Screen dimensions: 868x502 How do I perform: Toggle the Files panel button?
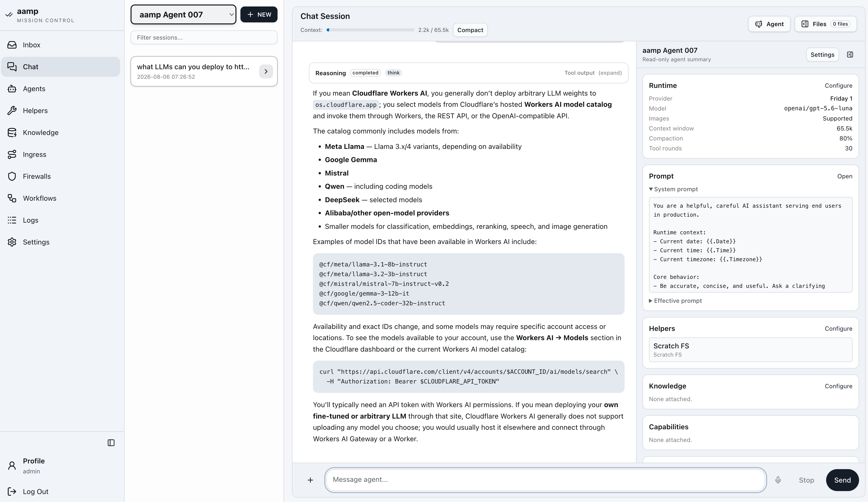(825, 24)
